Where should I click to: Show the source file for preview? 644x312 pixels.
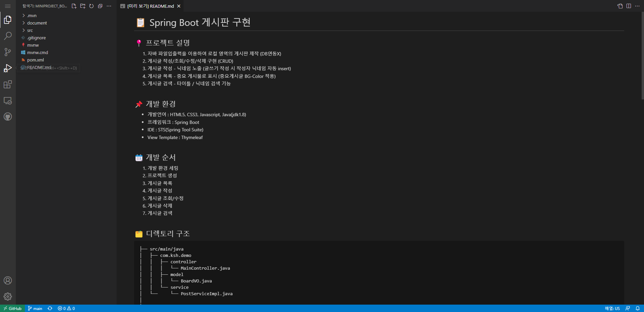[x=620, y=6]
